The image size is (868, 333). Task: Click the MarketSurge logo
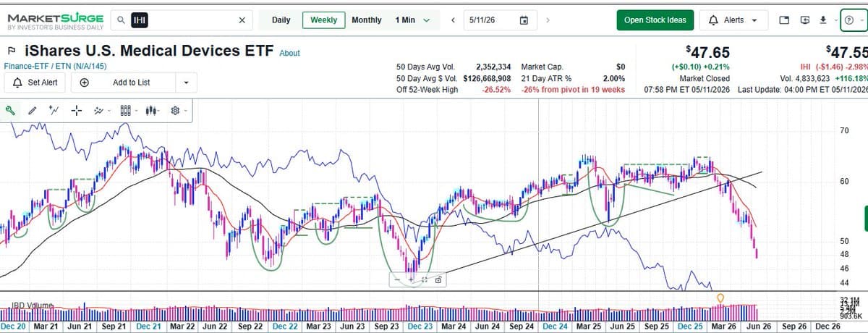point(55,20)
